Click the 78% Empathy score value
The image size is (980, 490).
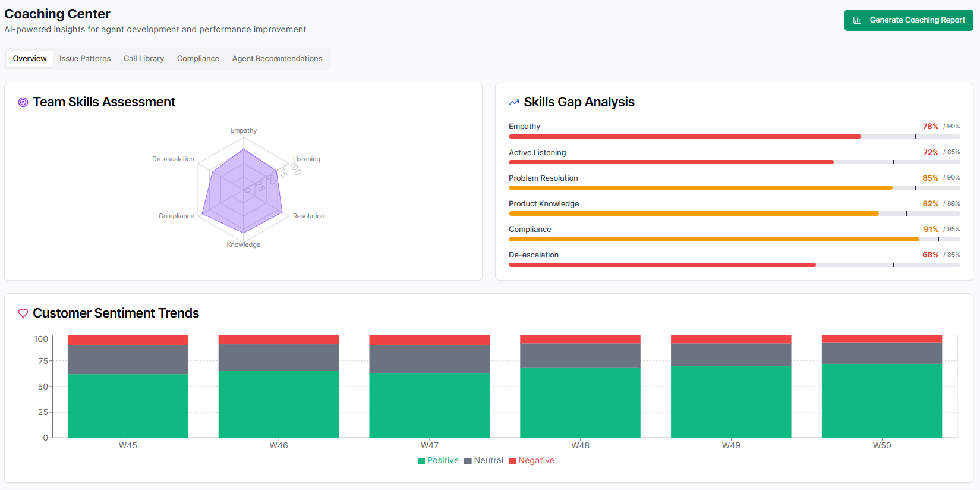[931, 127]
